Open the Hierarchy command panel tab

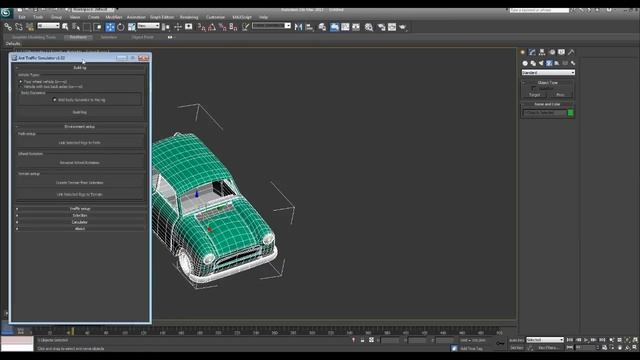click(x=542, y=52)
